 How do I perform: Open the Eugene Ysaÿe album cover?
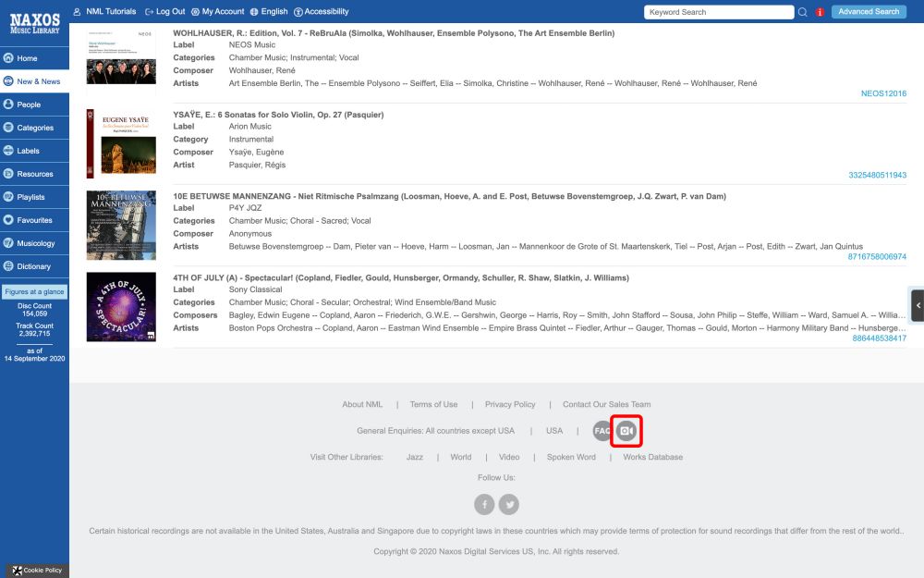[121, 143]
